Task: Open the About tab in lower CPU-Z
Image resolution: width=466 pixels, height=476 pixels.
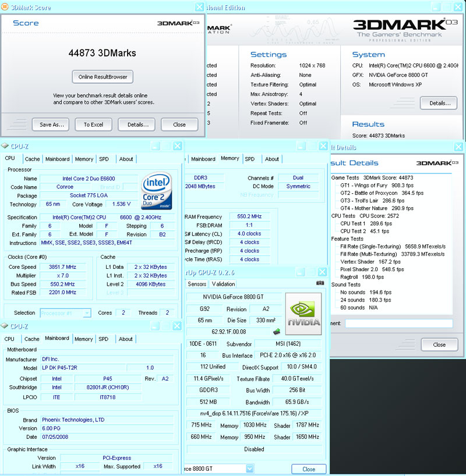Action: coord(126,339)
